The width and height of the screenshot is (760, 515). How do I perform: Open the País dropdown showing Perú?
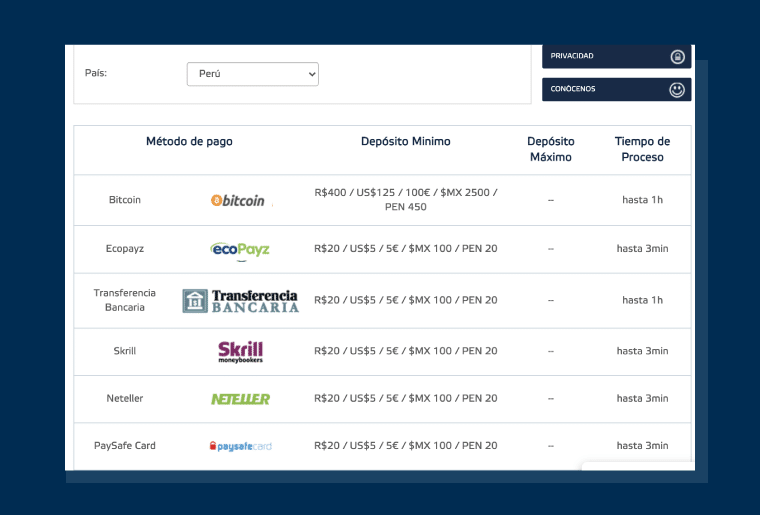point(253,74)
